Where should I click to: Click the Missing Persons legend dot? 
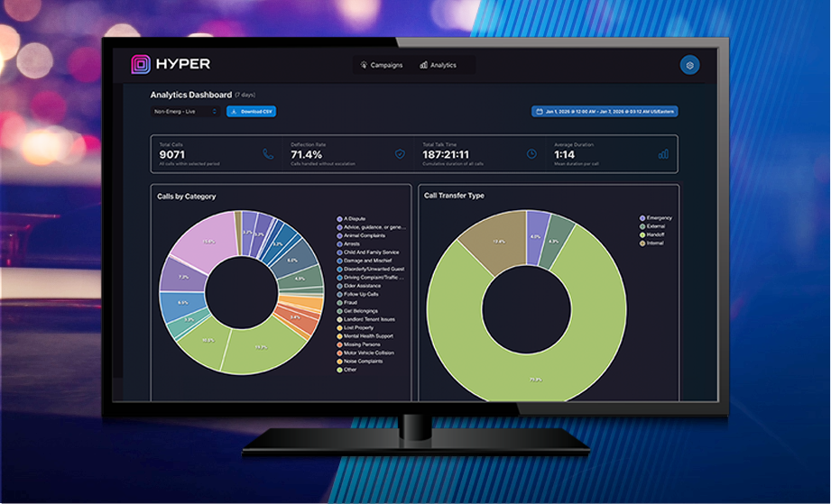[340, 344]
